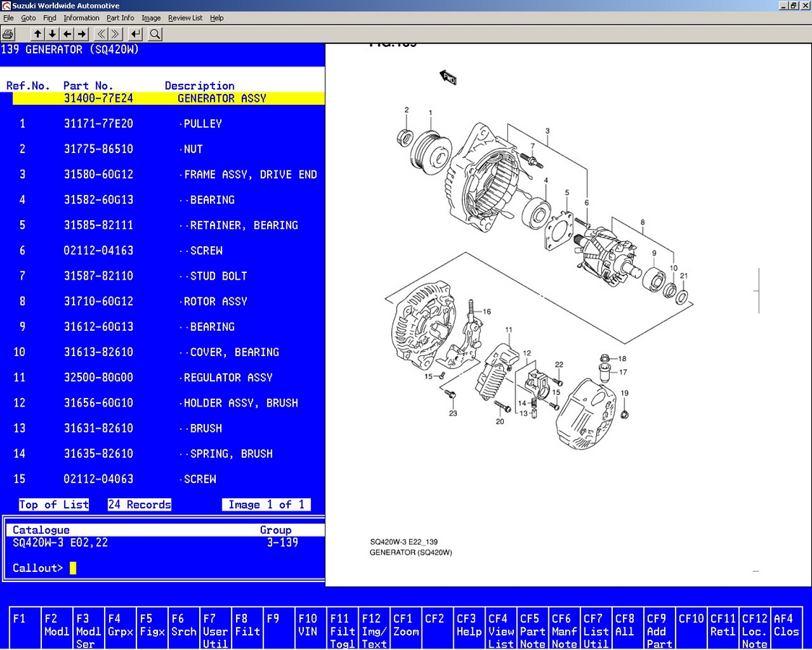The height and width of the screenshot is (650, 812).
Task: Select part number 31631-82610 BRUSH row
Action: click(x=162, y=429)
